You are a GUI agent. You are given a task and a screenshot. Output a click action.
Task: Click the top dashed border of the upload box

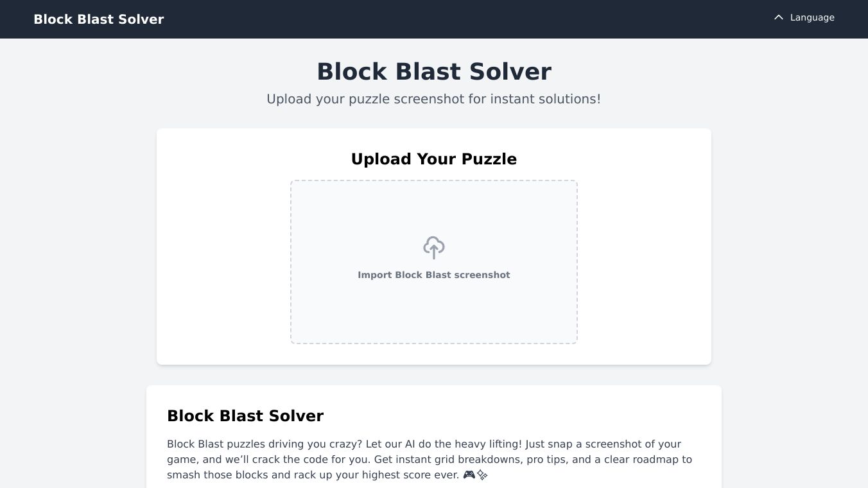(434, 180)
